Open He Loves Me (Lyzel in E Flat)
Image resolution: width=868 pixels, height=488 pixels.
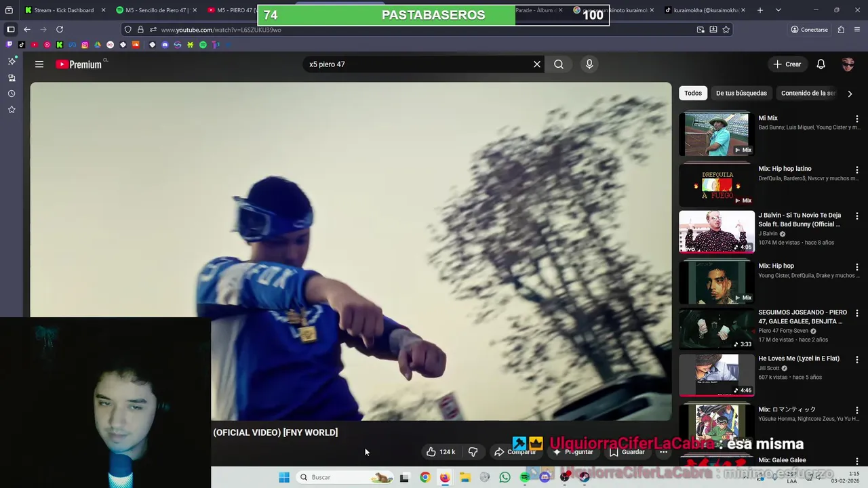pos(799,359)
